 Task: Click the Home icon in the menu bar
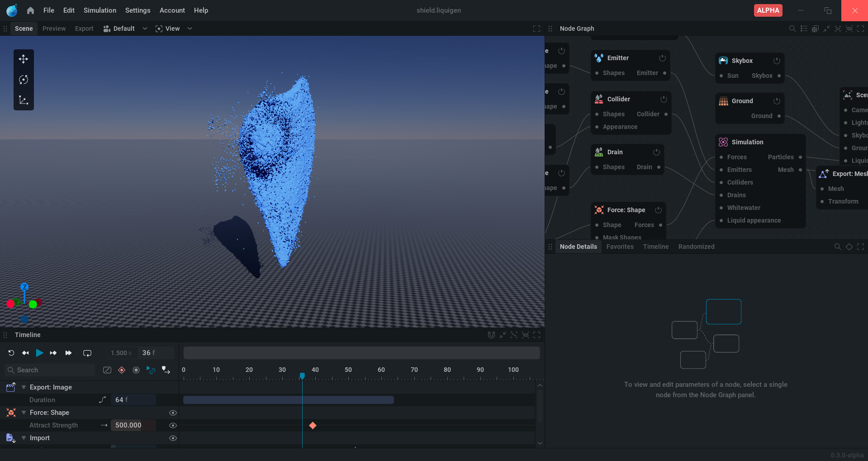tap(30, 10)
